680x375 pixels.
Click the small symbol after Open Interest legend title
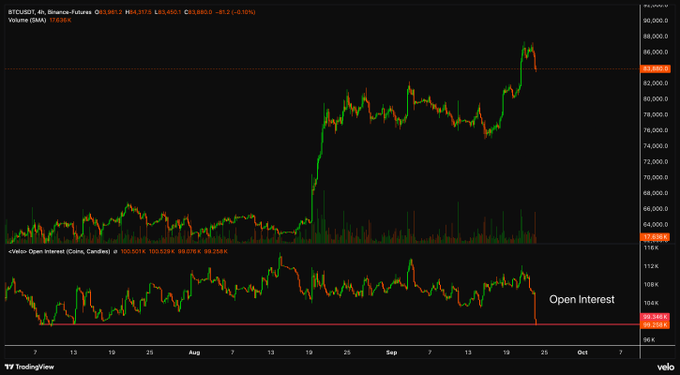[115, 251]
